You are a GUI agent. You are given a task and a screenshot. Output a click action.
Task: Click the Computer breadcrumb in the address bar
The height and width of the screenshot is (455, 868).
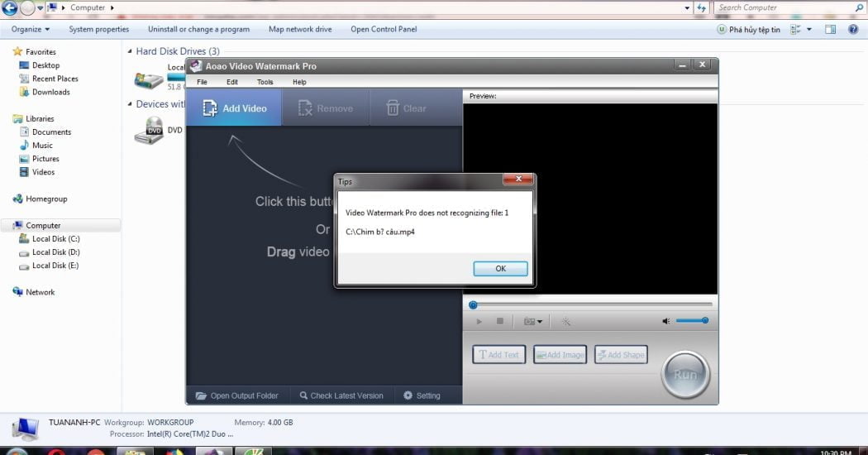tap(88, 7)
